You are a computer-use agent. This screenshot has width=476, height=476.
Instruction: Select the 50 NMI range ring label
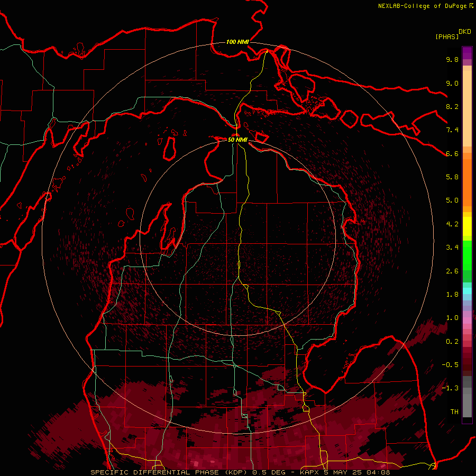(237, 140)
